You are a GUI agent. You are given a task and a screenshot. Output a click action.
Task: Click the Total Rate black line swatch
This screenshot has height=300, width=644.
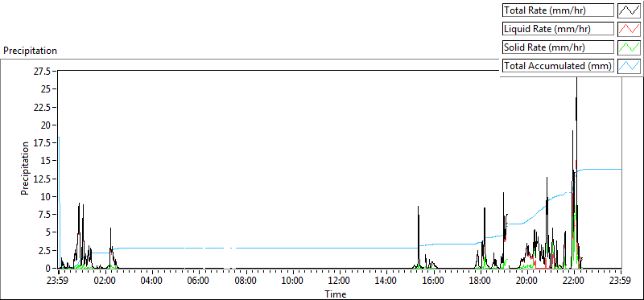630,10
